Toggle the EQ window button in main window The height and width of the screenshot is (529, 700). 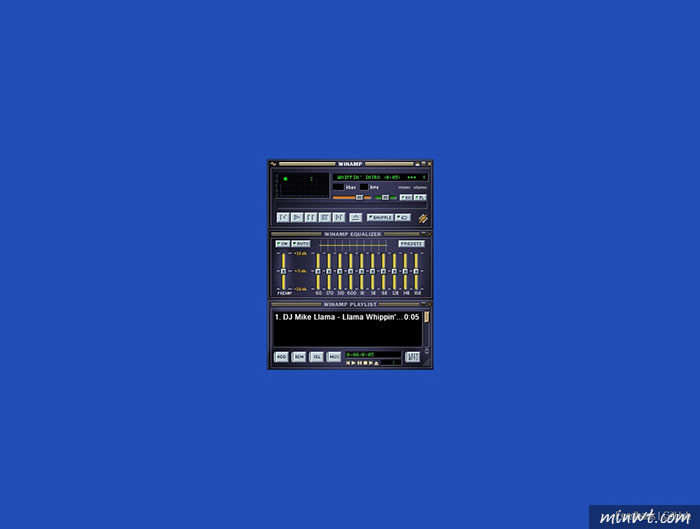pos(406,197)
